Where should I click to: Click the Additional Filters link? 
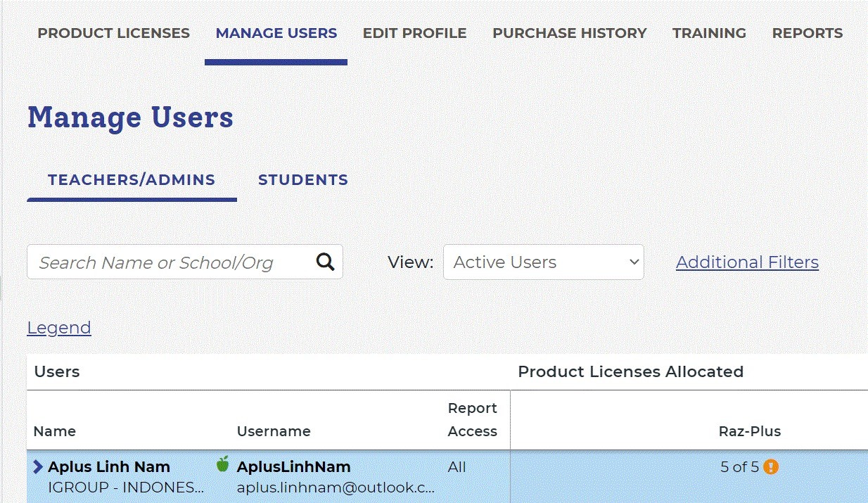(747, 262)
